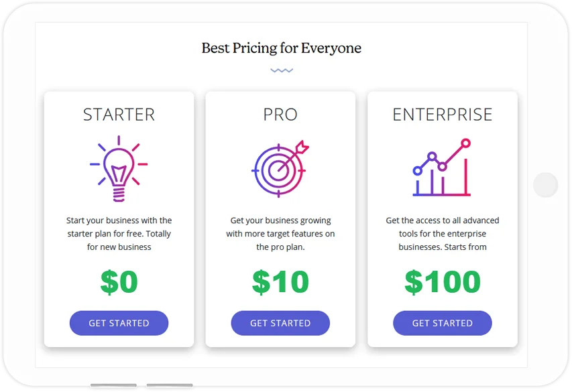Viewport: 572px width, 392px height.
Task: Select the ENTERPRISE plan title
Action: (x=442, y=115)
